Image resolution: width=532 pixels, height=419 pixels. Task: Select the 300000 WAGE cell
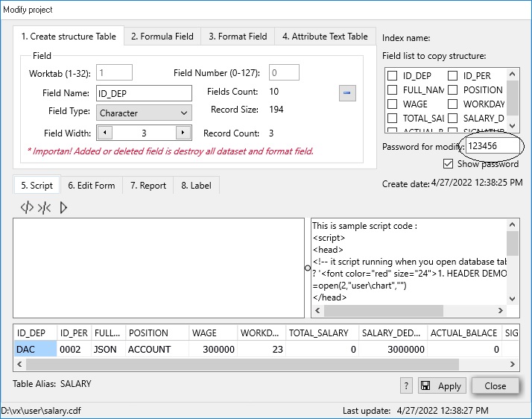(213, 349)
